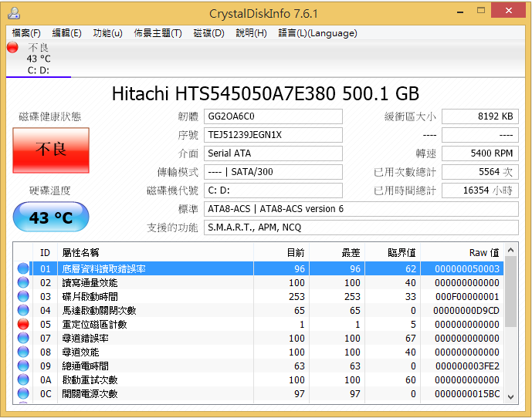This screenshot has height=418, width=532.
Task: Click blue status circle for attribute 01
Action: pyautogui.click(x=23, y=268)
